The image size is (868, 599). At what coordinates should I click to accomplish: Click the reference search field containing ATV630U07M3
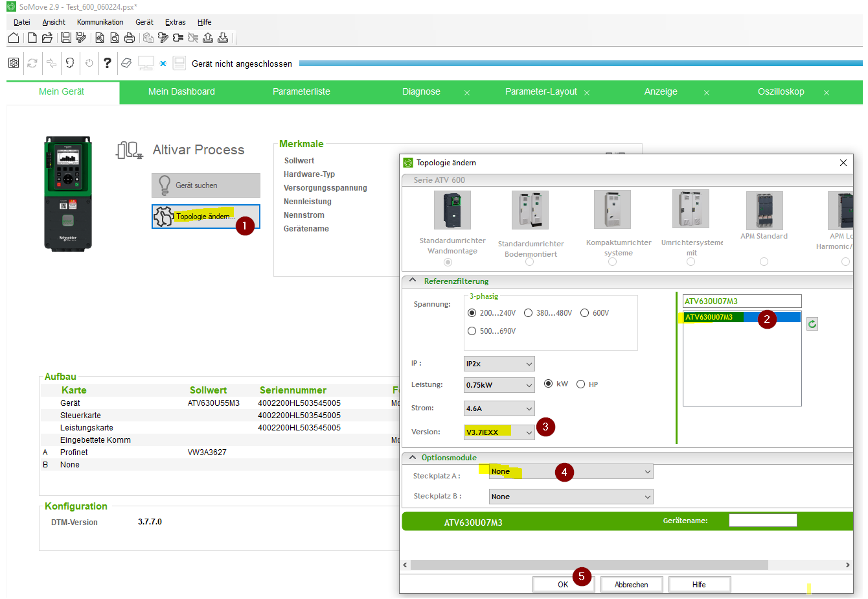(x=742, y=301)
